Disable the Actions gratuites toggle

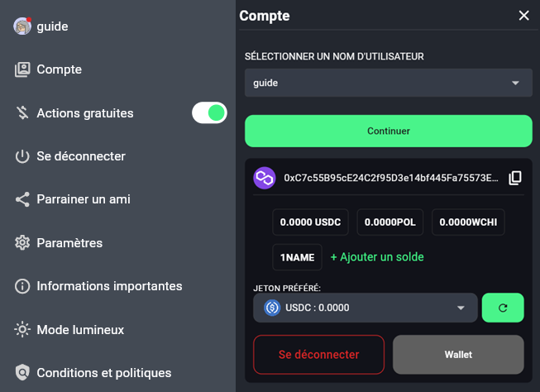[x=209, y=112]
